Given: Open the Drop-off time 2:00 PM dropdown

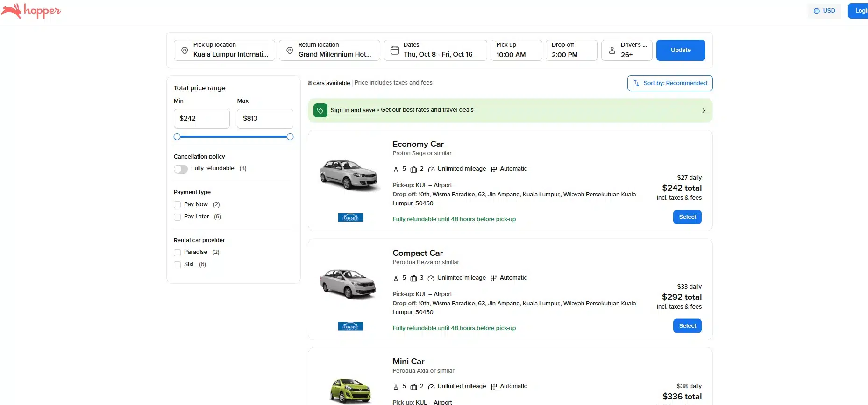Looking at the screenshot, I should coord(571,50).
